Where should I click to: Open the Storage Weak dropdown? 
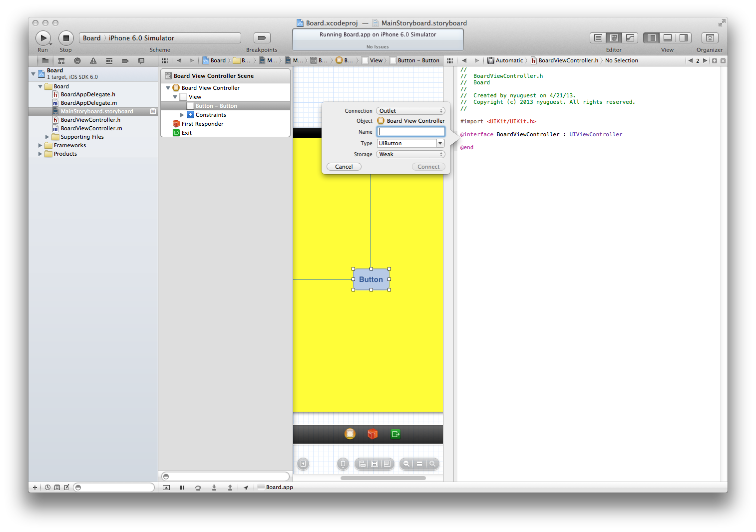click(410, 154)
